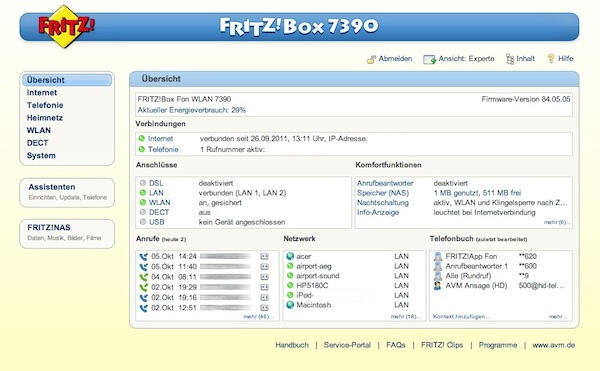Click the Ansicht: Experte view icon
The height and width of the screenshot is (371, 600).
429,59
